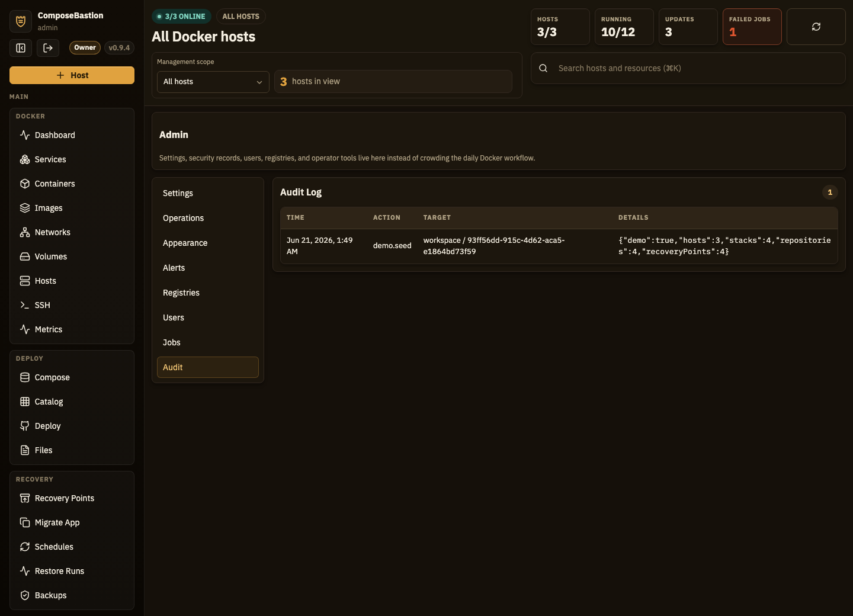
Task: Collapse the sidebar with the panel icon
Action: (21, 48)
